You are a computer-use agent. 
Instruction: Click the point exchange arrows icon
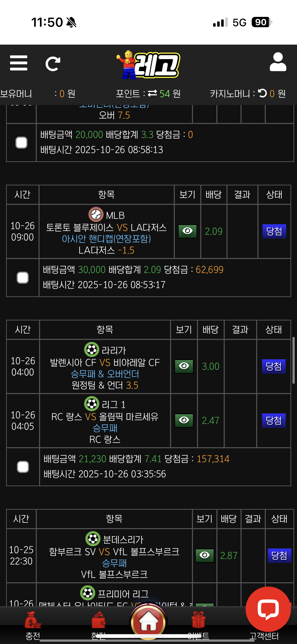[x=152, y=93]
